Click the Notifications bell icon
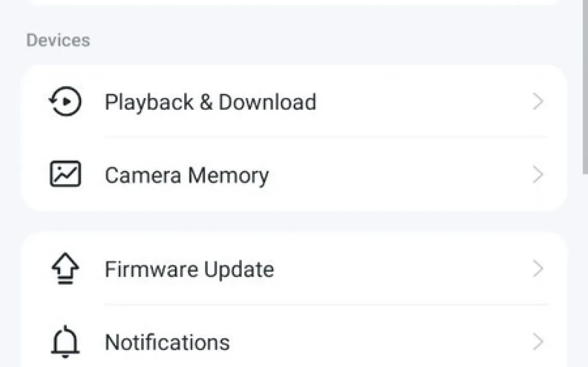 tap(65, 341)
